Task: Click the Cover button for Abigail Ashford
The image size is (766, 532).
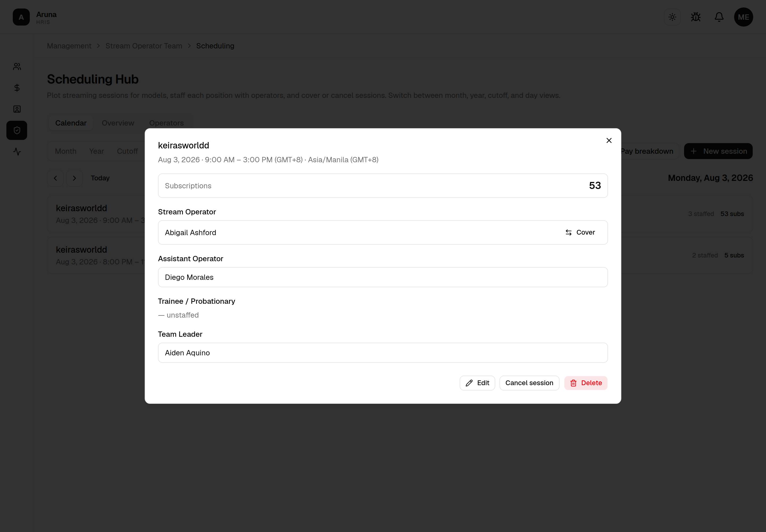Action: pos(580,232)
